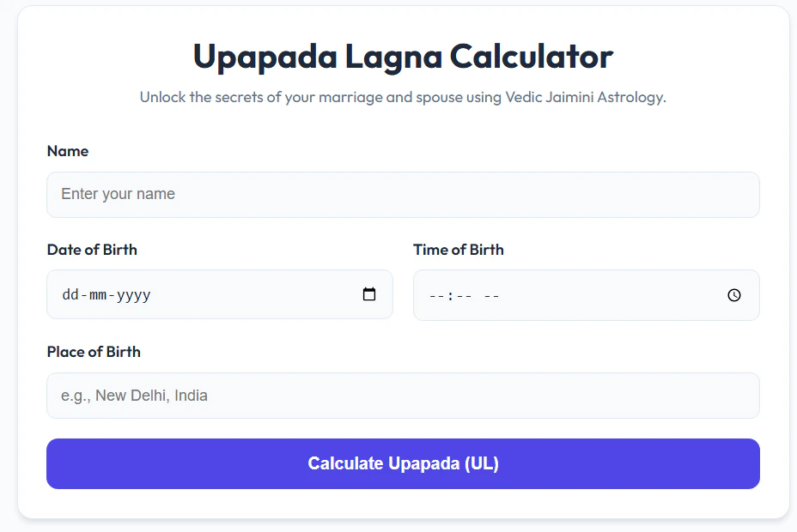The height and width of the screenshot is (532, 797).
Task: Click the subtitle about Vedic Jaimini Astrology
Action: pyautogui.click(x=403, y=97)
